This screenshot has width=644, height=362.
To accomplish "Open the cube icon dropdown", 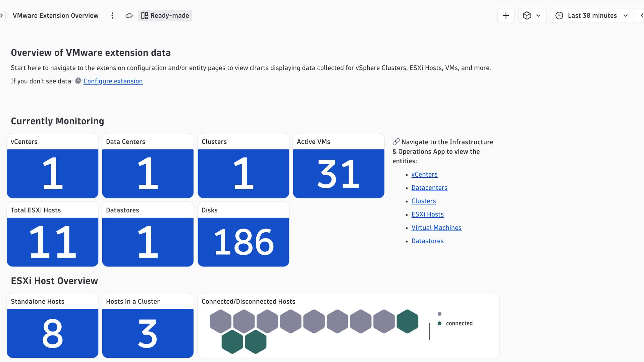I will pyautogui.click(x=533, y=16).
